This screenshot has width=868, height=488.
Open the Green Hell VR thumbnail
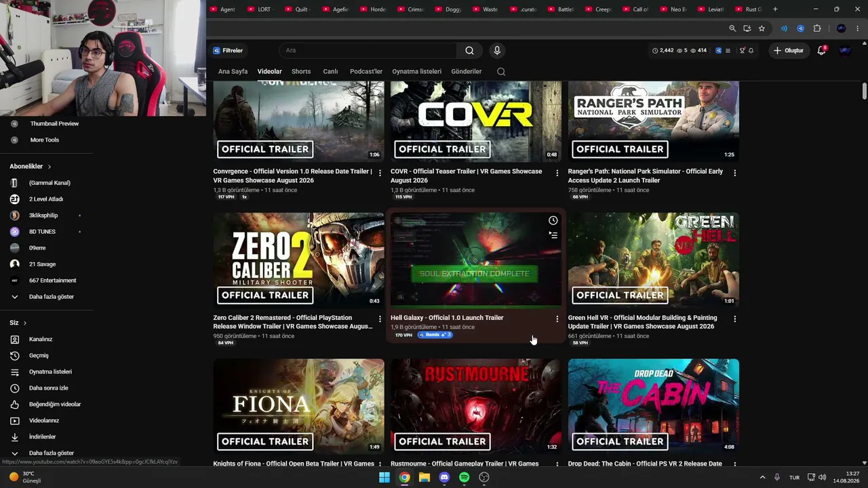pos(654,261)
